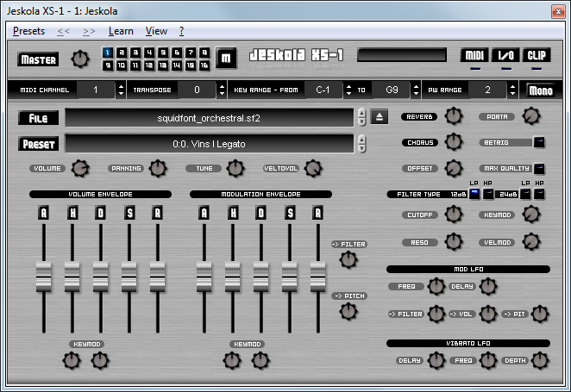
Task: Click the Vibrato LFO Delay knob
Action: pyautogui.click(x=436, y=360)
